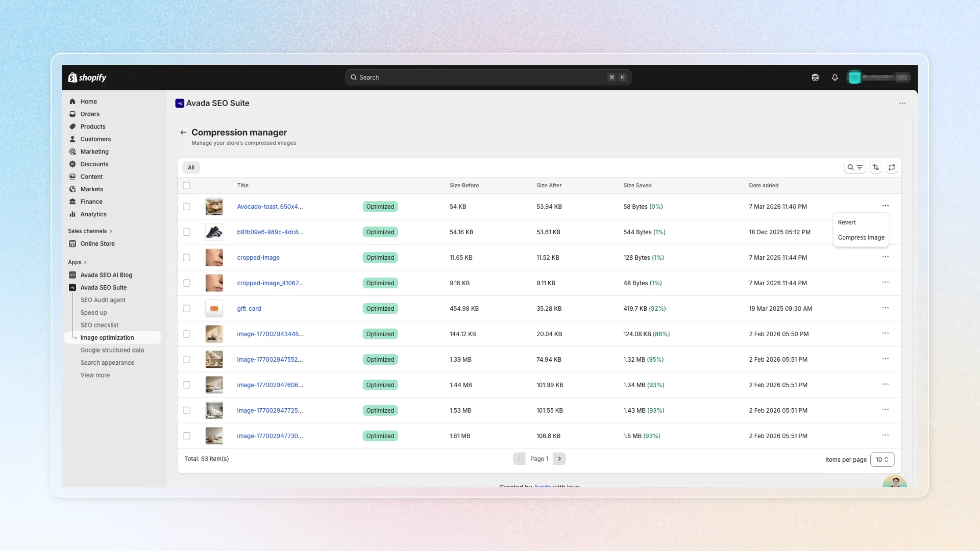Open Finance in sidebar
The width and height of the screenshot is (980, 551).
pos(91,202)
